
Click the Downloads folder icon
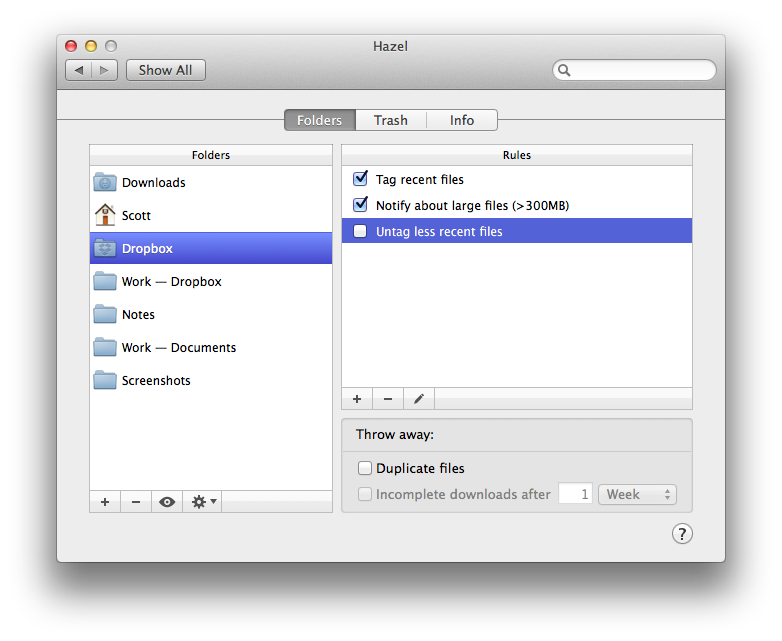tap(105, 182)
